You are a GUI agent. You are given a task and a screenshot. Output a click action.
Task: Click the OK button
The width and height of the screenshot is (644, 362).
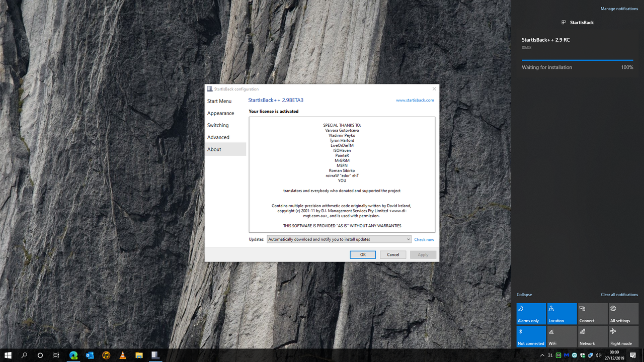363,254
